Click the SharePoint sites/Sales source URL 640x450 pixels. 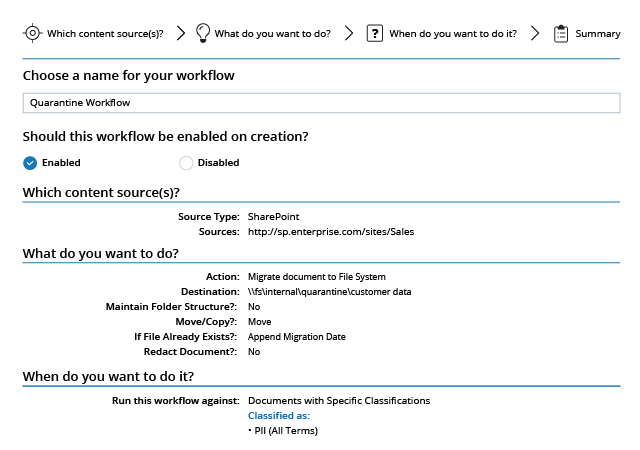[x=331, y=232]
